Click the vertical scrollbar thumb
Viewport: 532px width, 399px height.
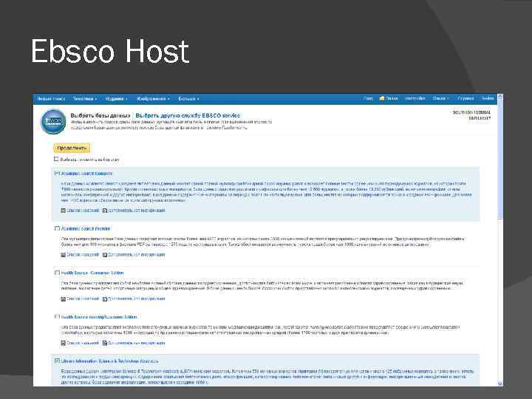(x=499, y=160)
